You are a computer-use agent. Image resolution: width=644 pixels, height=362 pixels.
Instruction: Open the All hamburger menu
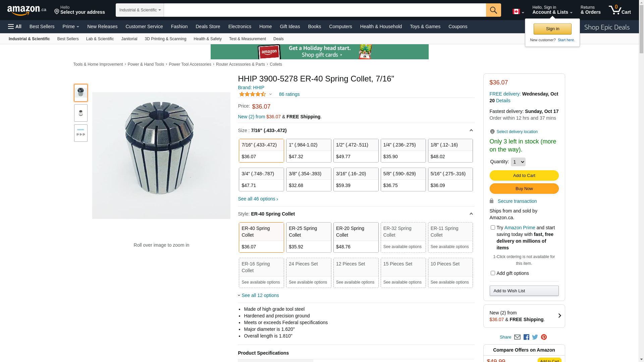15,26
